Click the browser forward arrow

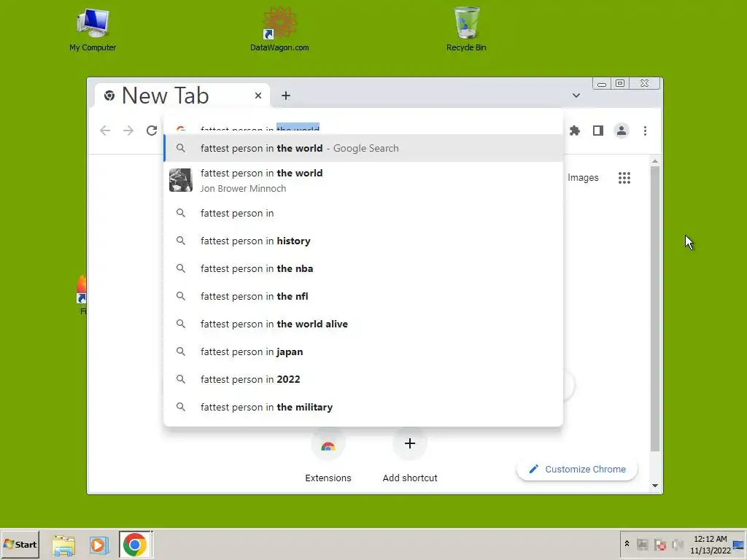click(x=128, y=131)
